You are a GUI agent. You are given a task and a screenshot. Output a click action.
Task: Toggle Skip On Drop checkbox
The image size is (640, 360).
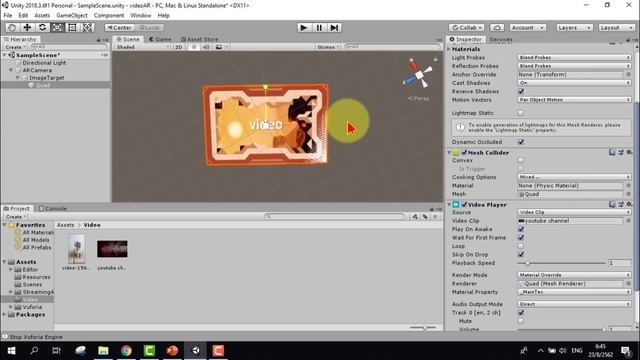click(521, 255)
